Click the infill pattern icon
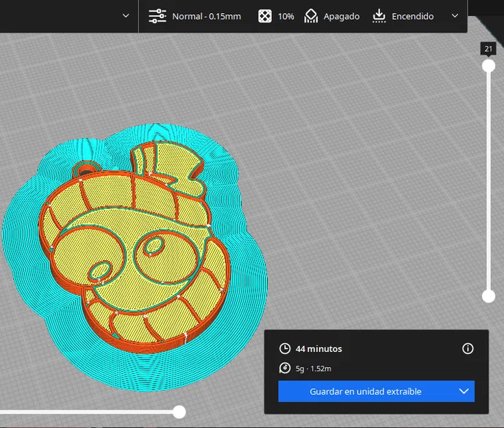The image size is (504, 428). (x=265, y=16)
